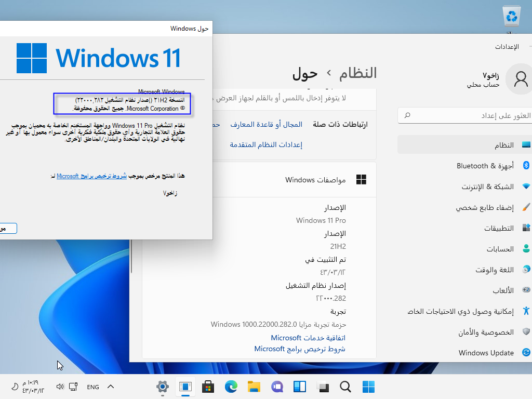Open المجال أو قاعدة المعارف link

click(x=267, y=125)
